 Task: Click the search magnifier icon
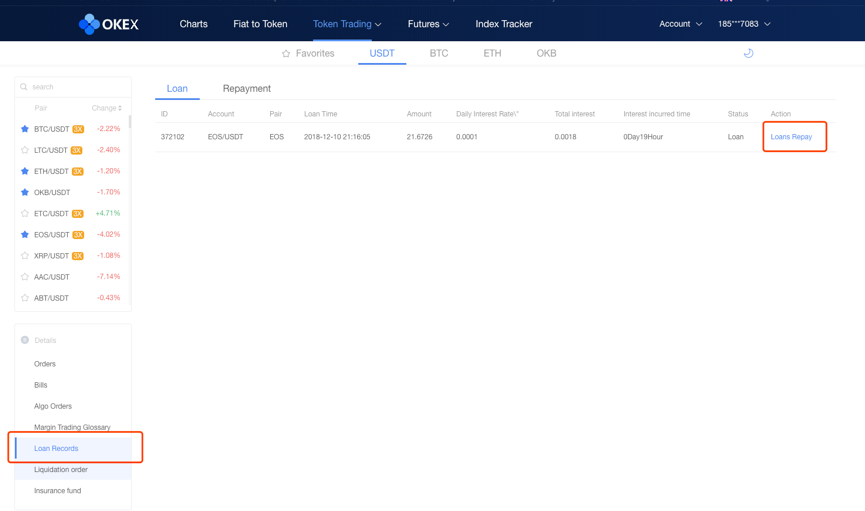pyautogui.click(x=24, y=87)
